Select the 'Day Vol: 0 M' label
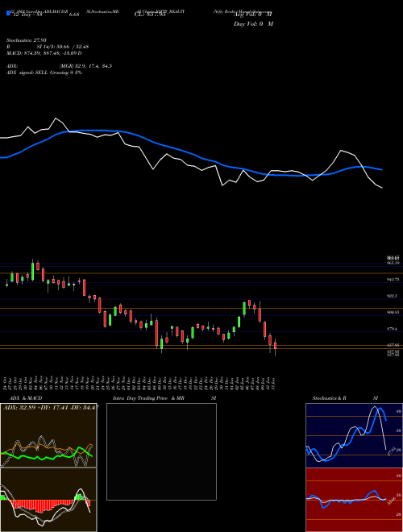Image resolution: width=403 pixels, height=532 pixels. pyautogui.click(x=253, y=23)
